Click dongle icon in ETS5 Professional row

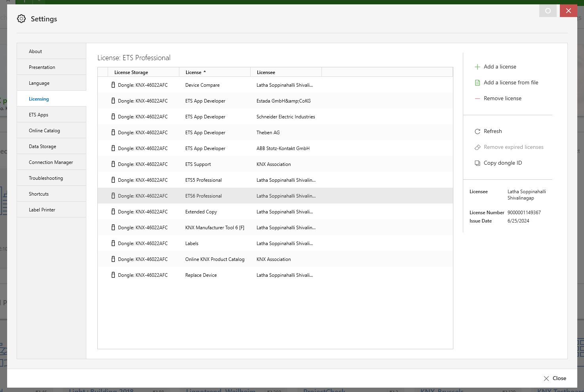pyautogui.click(x=113, y=180)
